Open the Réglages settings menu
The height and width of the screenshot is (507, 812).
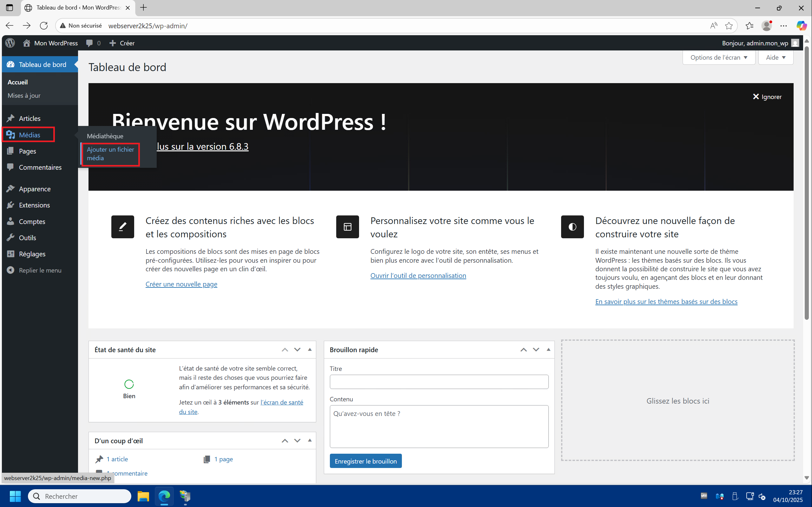pyautogui.click(x=32, y=254)
